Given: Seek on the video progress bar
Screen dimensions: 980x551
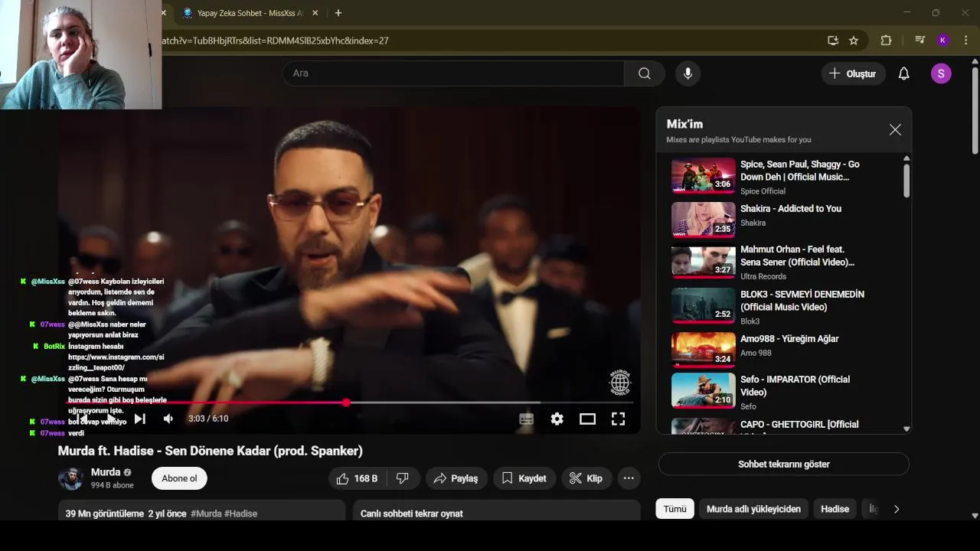Looking at the screenshot, I should (348, 402).
